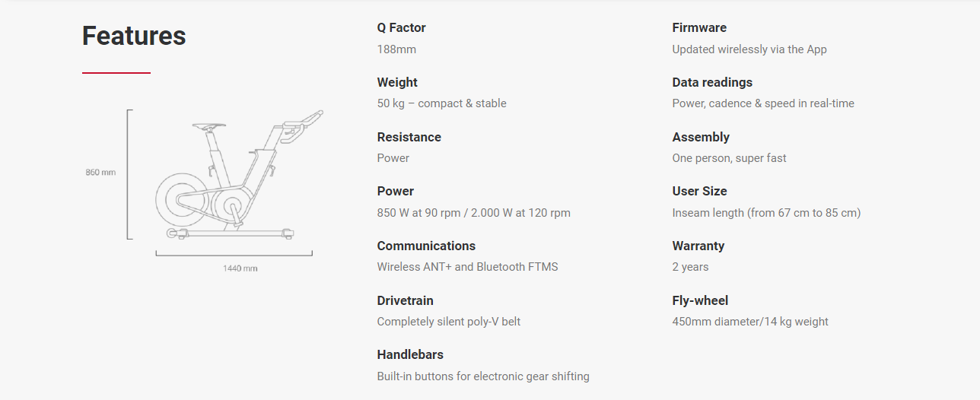This screenshot has height=400, width=980.
Task: Click the "2 years" warranty value
Action: [x=690, y=267]
